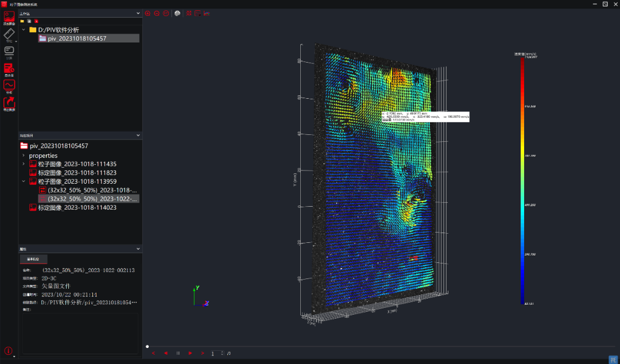Viewport: 620px width, 364px height.
Task: Click the red display-options icon with dropdown
Action: (197, 13)
